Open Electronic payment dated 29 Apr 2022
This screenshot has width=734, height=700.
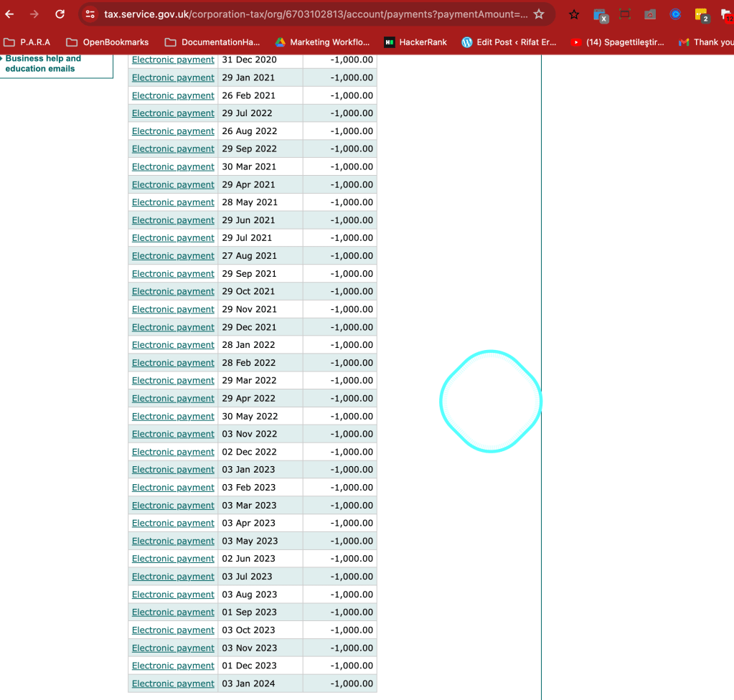(173, 399)
